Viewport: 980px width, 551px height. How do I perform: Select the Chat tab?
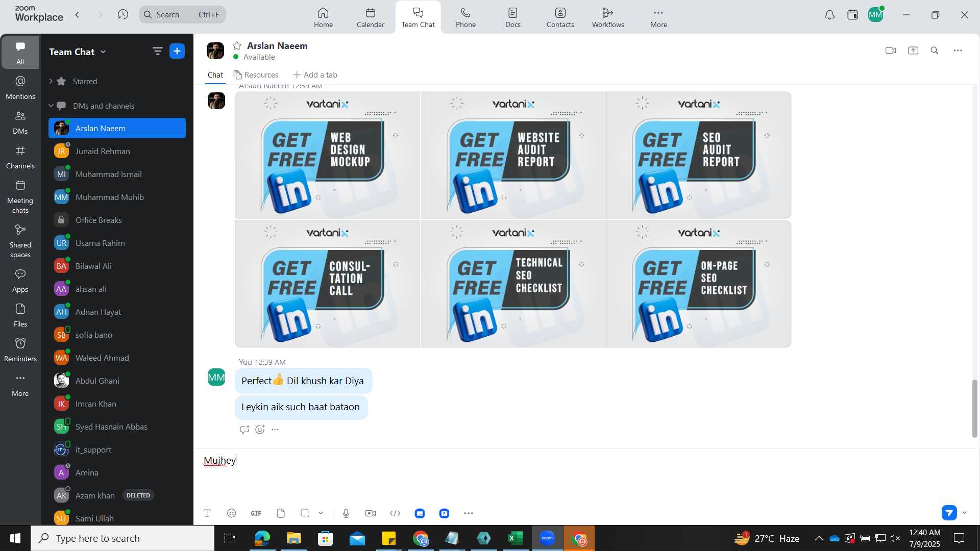pyautogui.click(x=215, y=75)
